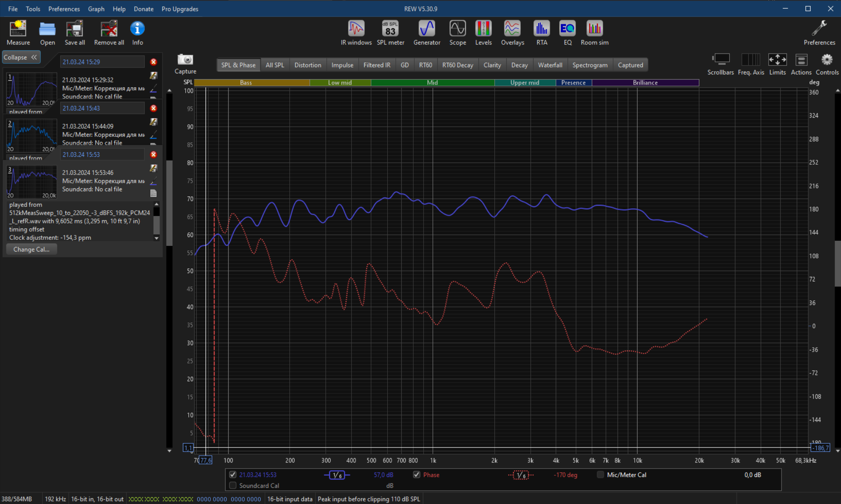841x504 pixels.
Task: Open IR windows settings
Action: click(x=356, y=33)
